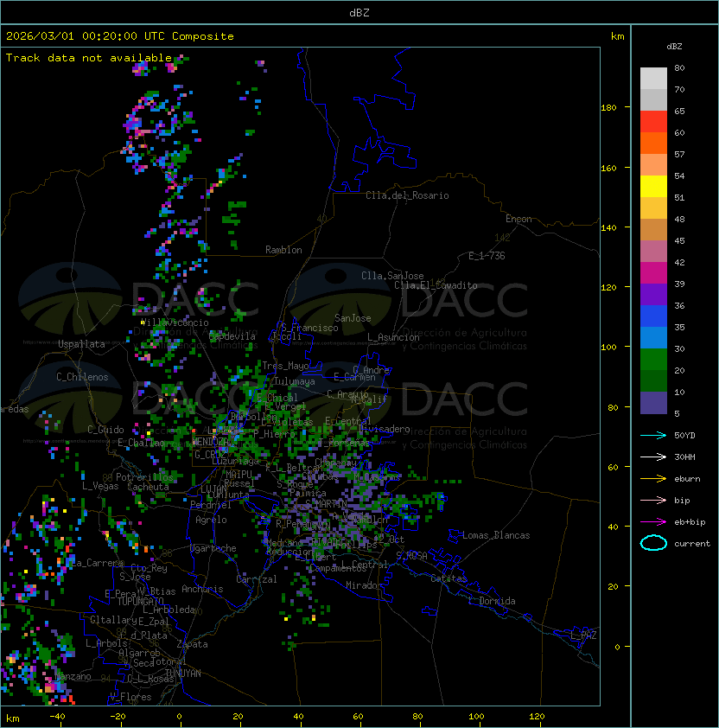The image size is (719, 728).
Task: Click the 'E_1-736' map label
Action: tap(487, 256)
